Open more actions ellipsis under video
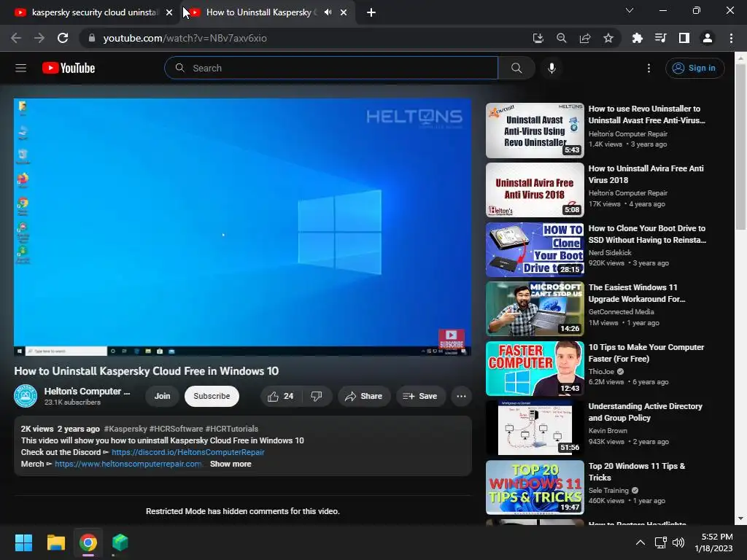This screenshot has height=560, width=747. (x=461, y=396)
